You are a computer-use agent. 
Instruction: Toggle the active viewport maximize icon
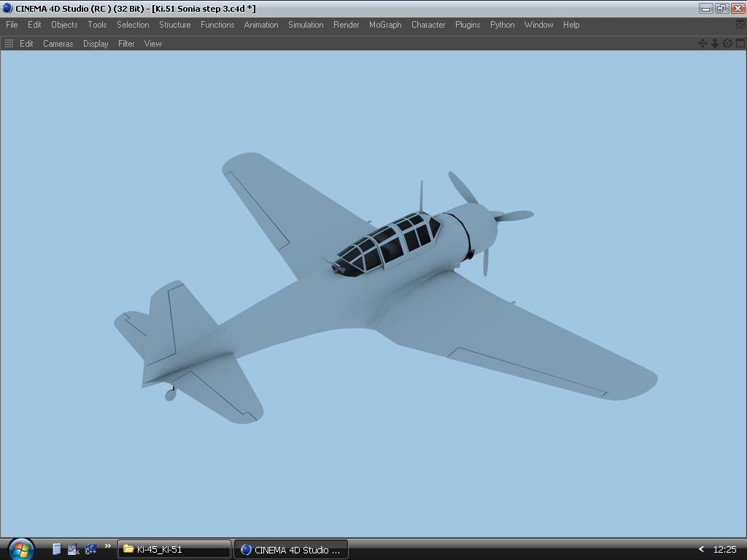tap(740, 44)
